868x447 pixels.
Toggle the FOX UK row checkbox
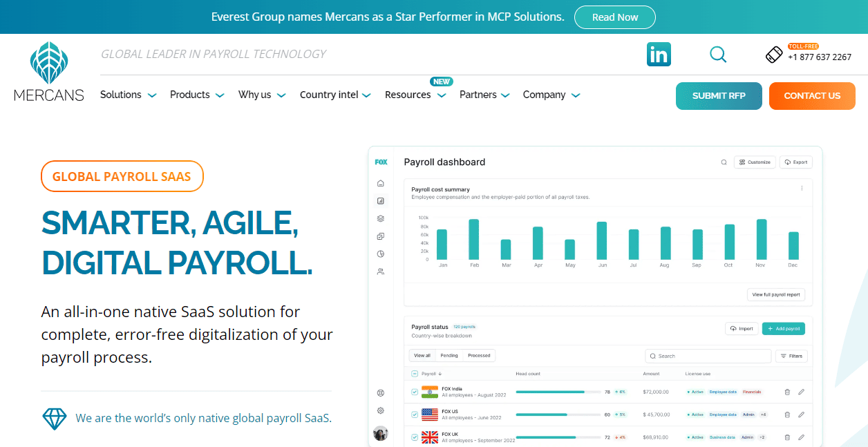point(415,437)
